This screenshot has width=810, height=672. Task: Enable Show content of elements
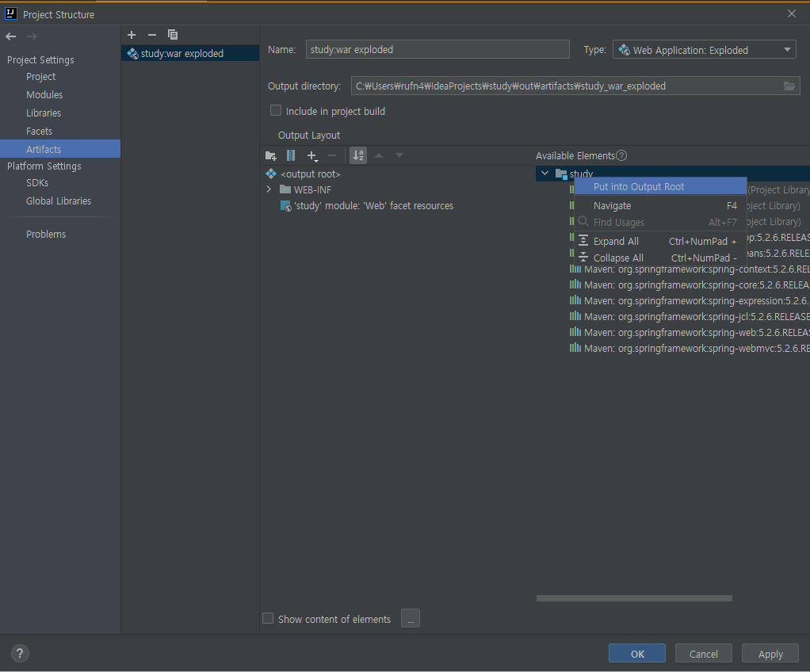(x=268, y=618)
